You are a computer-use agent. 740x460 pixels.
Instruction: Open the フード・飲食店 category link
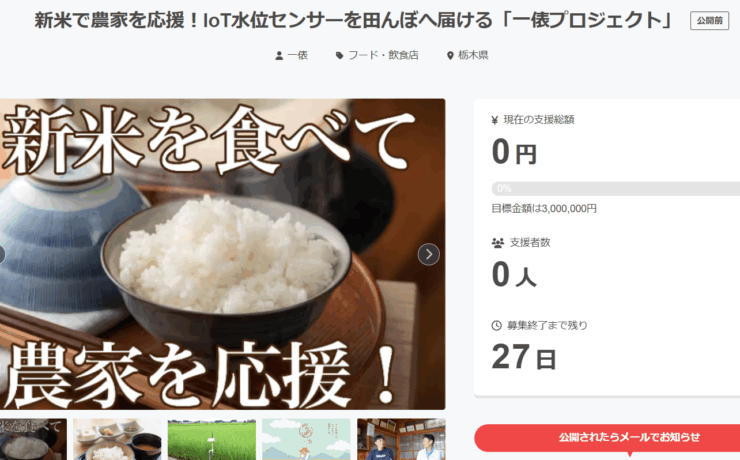(383, 56)
